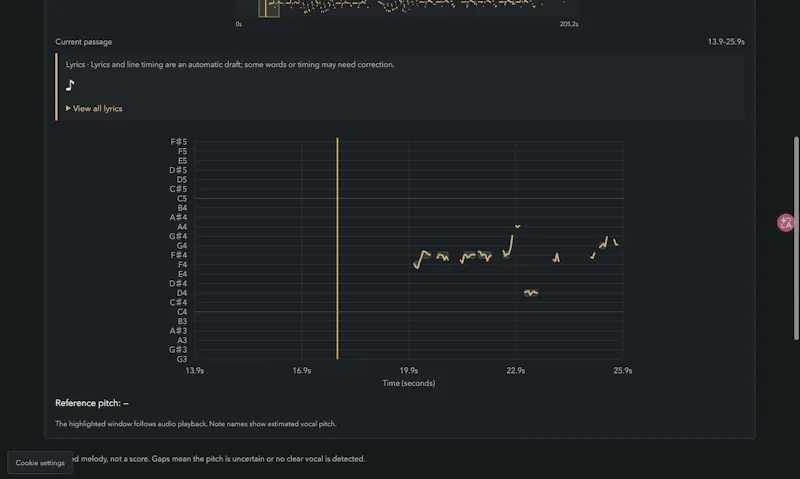Click the F#5 note label on axis

pyautogui.click(x=179, y=142)
